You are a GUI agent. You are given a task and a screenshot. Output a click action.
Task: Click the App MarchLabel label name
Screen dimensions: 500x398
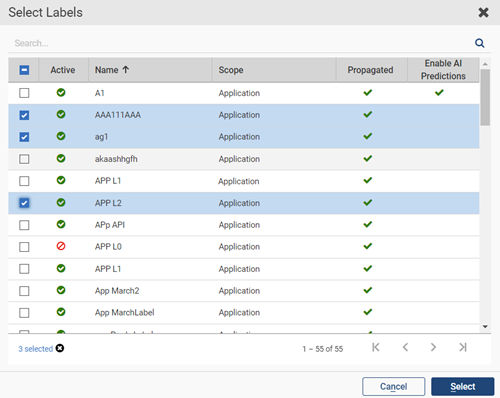(x=124, y=313)
